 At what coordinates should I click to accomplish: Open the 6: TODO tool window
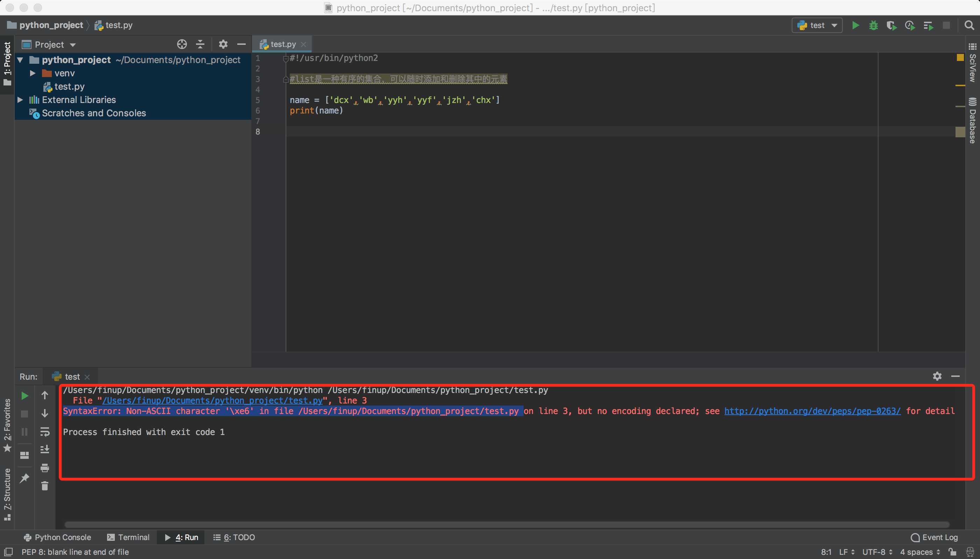[x=234, y=537]
